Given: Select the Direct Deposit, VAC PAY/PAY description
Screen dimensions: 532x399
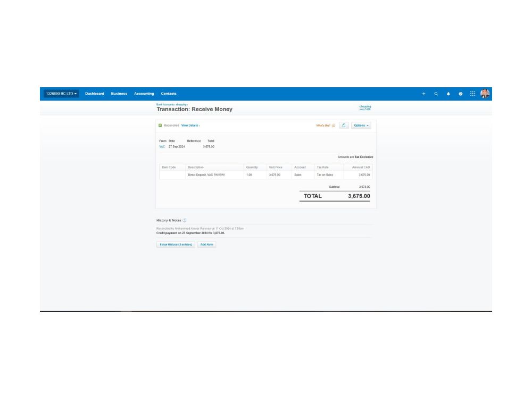Looking at the screenshot, I should 206,175.
